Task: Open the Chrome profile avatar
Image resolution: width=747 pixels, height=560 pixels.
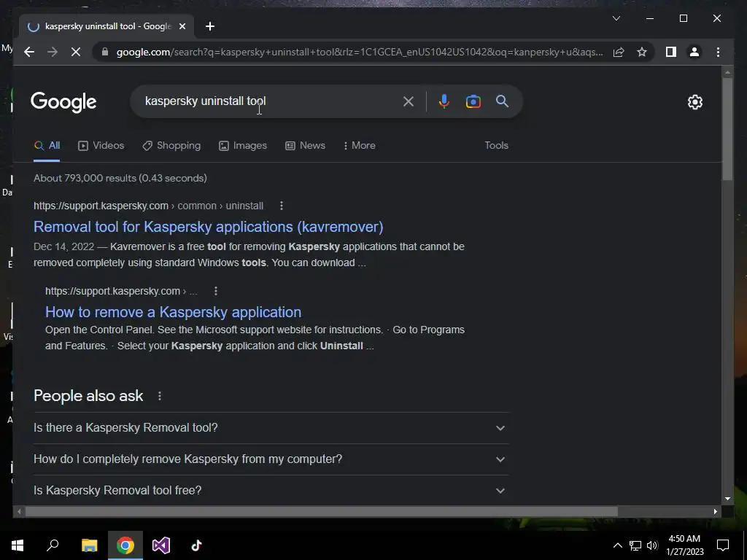Action: [694, 52]
